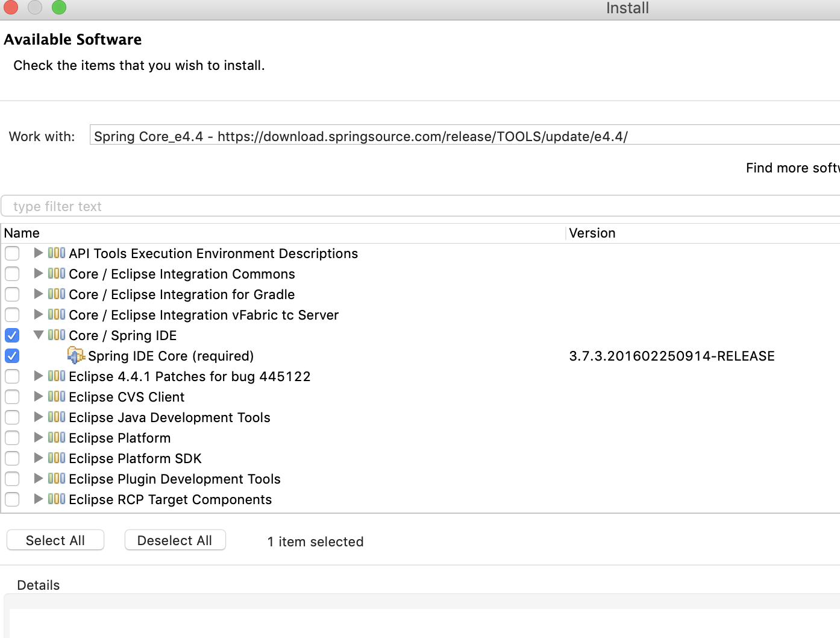
Task: Click the red window close button
Action: point(11,7)
